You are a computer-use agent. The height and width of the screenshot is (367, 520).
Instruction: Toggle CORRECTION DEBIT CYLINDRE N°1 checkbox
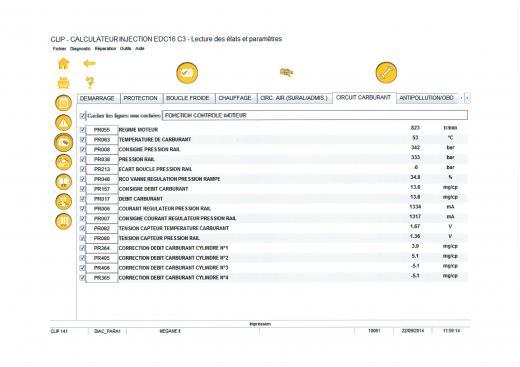point(83,248)
